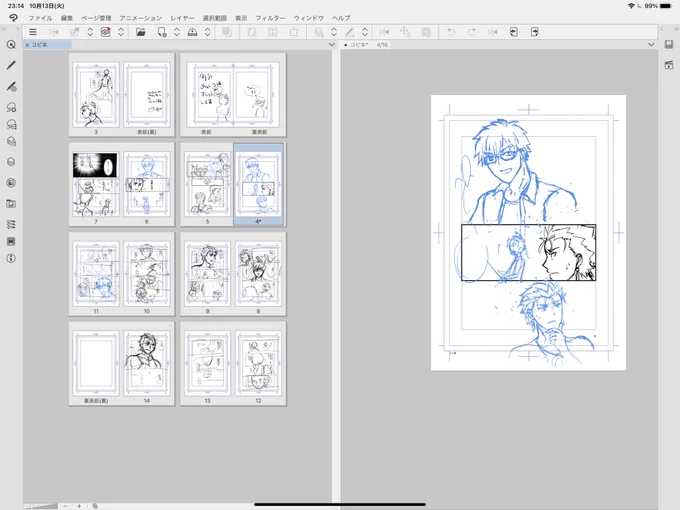Image resolution: width=680 pixels, height=510 pixels.
Task: Select page 12 thumbnail
Action: (x=258, y=363)
